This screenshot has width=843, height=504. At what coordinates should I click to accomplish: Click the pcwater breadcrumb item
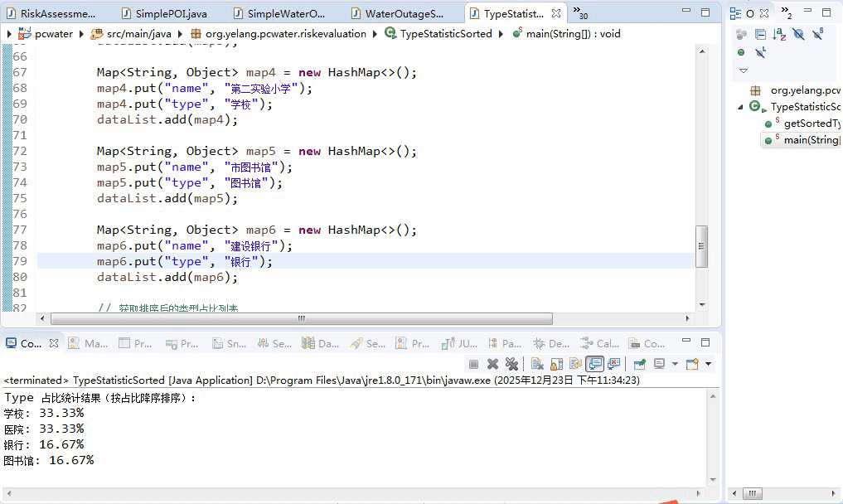52,34
